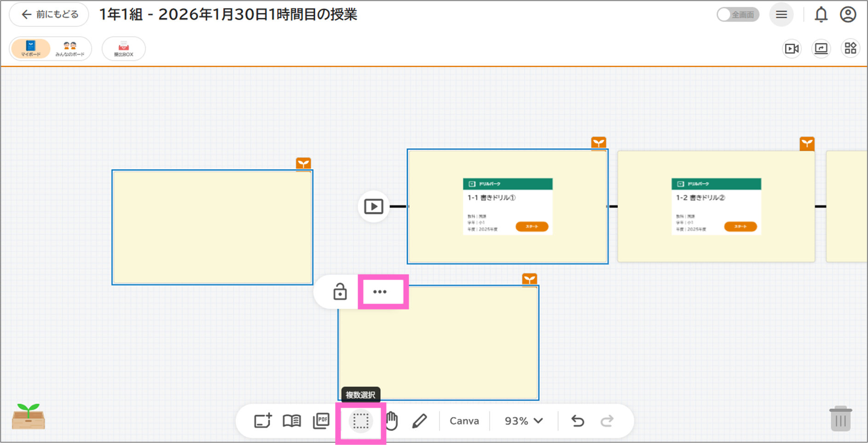Click the PDF import icon
This screenshot has width=868, height=445.
[321, 421]
